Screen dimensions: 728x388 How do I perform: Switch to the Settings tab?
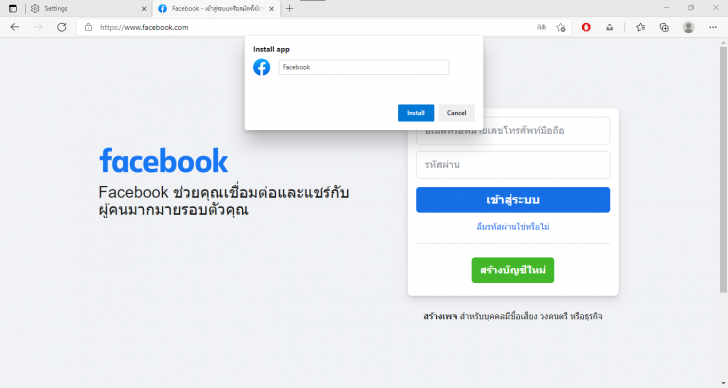(88, 8)
